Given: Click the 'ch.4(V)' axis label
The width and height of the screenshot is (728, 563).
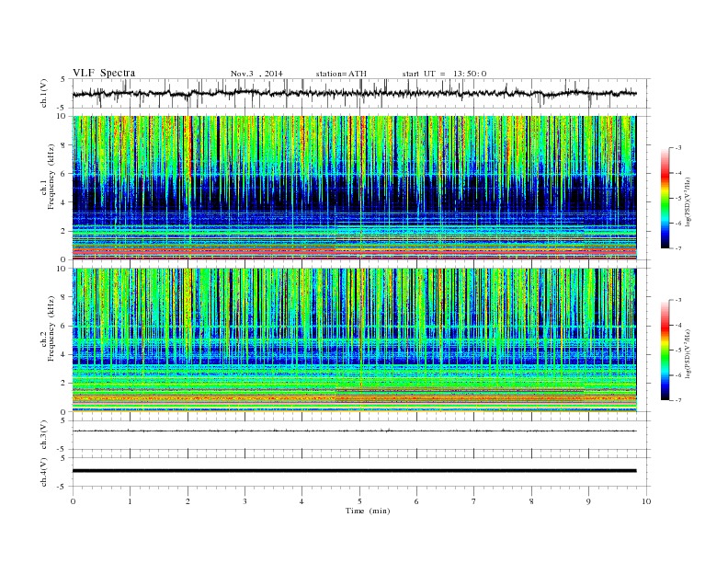Looking at the screenshot, I should pos(44,472).
